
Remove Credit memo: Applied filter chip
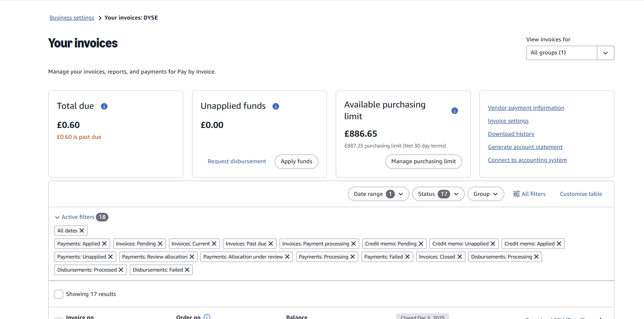point(559,244)
